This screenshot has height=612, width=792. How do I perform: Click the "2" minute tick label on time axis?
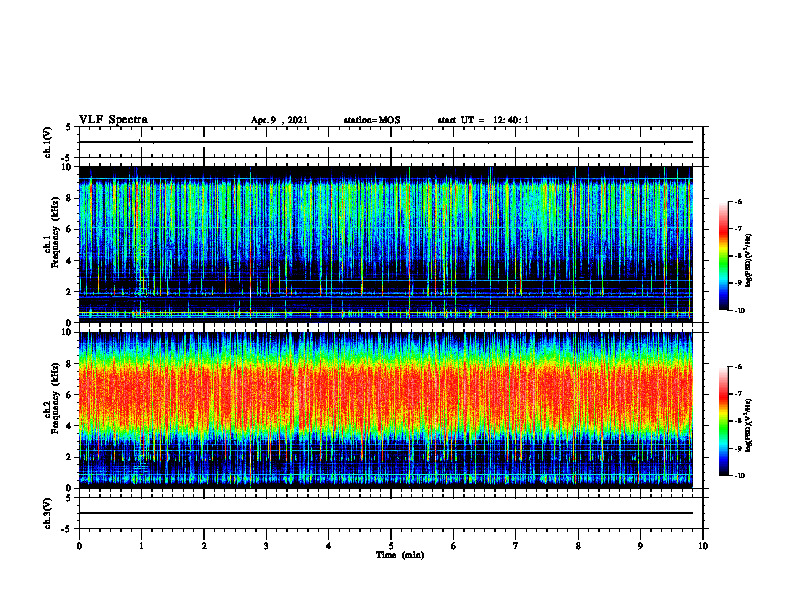coord(204,546)
